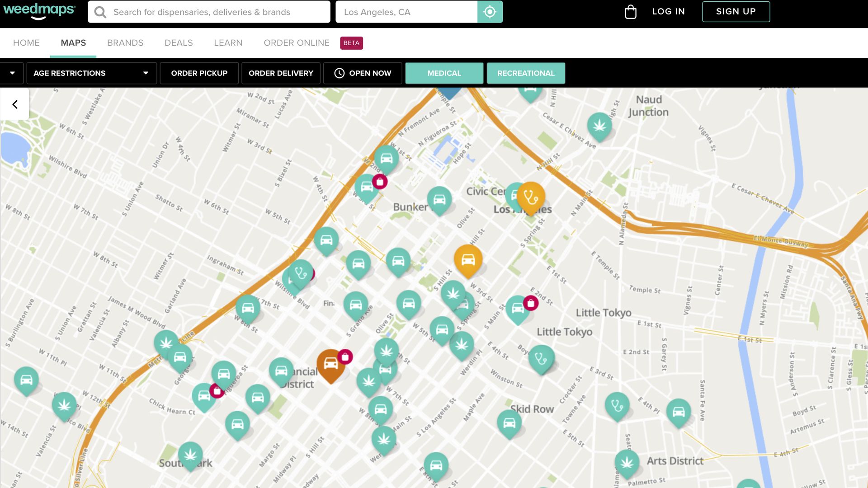This screenshot has width=868, height=488.
Task: Click the Order Pickup button
Action: coord(199,73)
